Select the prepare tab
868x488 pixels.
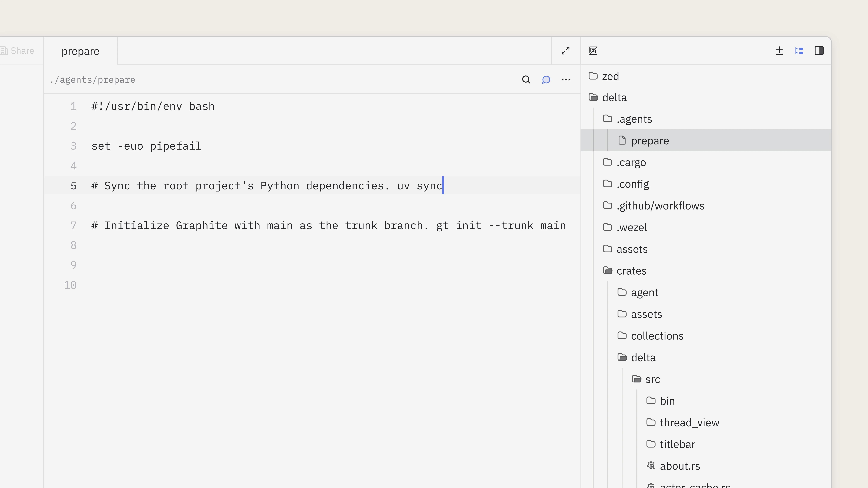click(x=80, y=51)
